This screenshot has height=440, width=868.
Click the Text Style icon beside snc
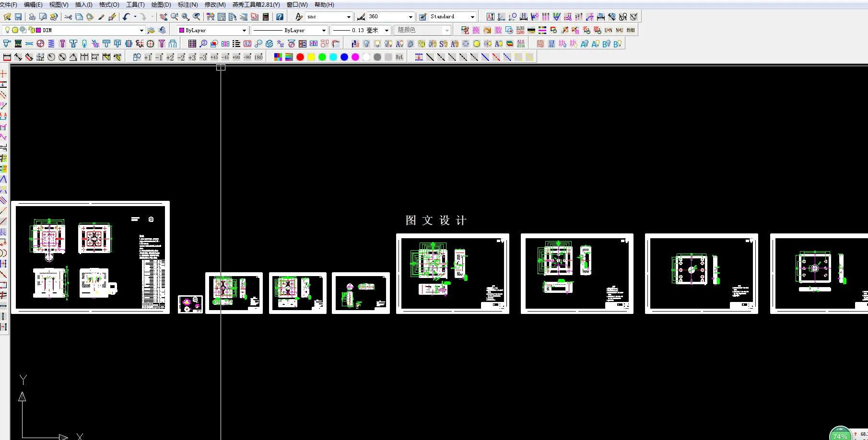[x=299, y=17]
